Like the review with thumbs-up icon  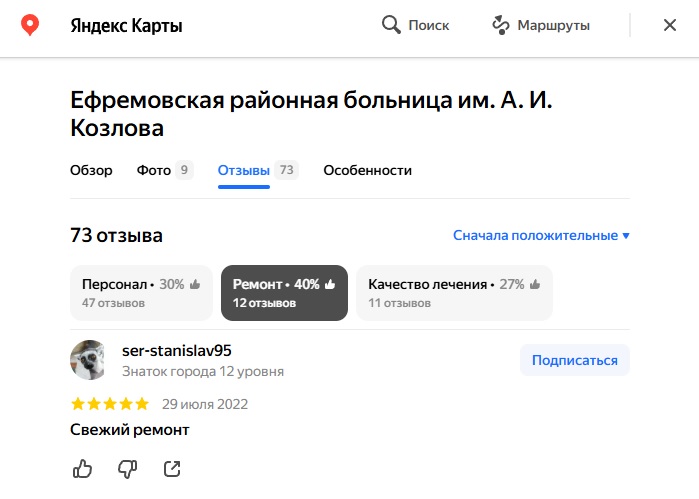(x=82, y=469)
